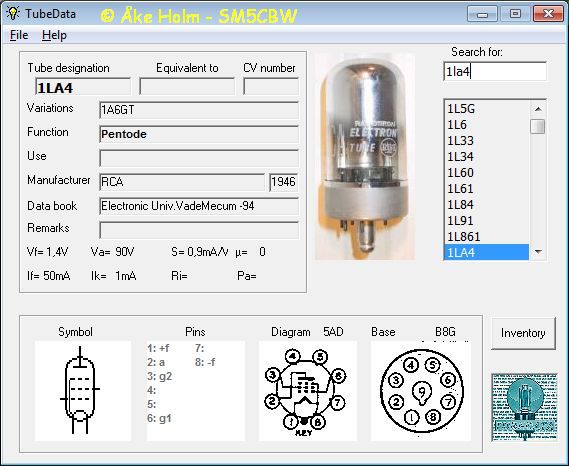Click the tube logo image below Inventory
Image resolution: width=569 pixels, height=466 pixels.
pos(524,407)
